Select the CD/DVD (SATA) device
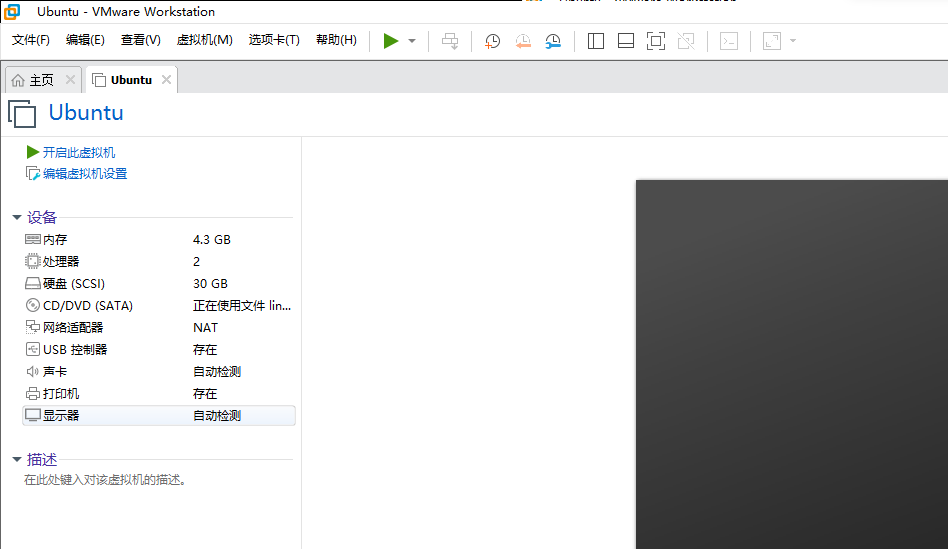 (x=87, y=306)
